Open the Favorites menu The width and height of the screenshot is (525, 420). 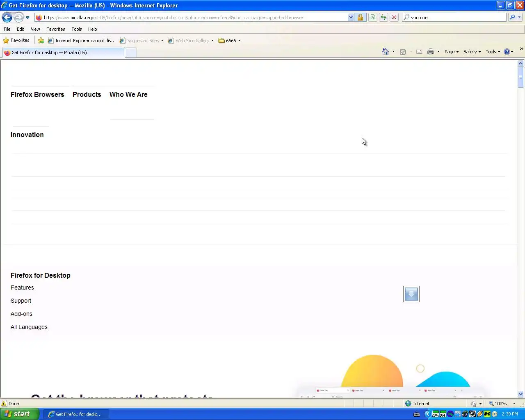[x=55, y=29]
